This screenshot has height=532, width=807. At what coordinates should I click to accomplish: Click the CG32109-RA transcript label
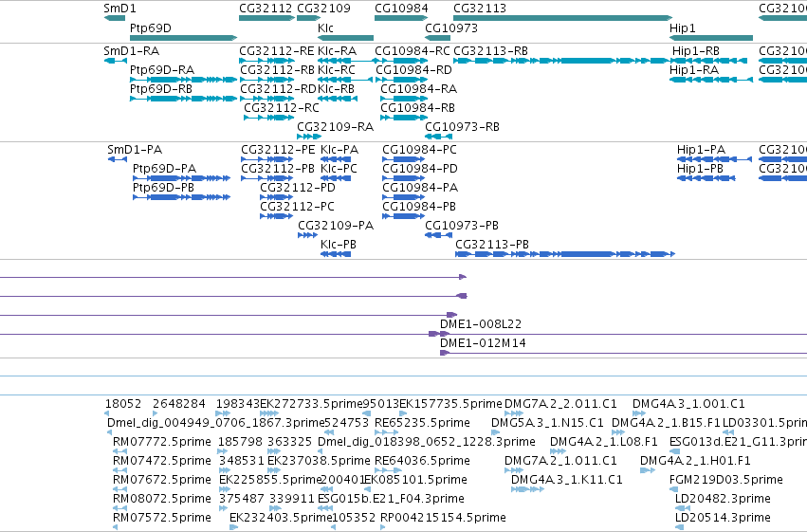tap(335, 126)
